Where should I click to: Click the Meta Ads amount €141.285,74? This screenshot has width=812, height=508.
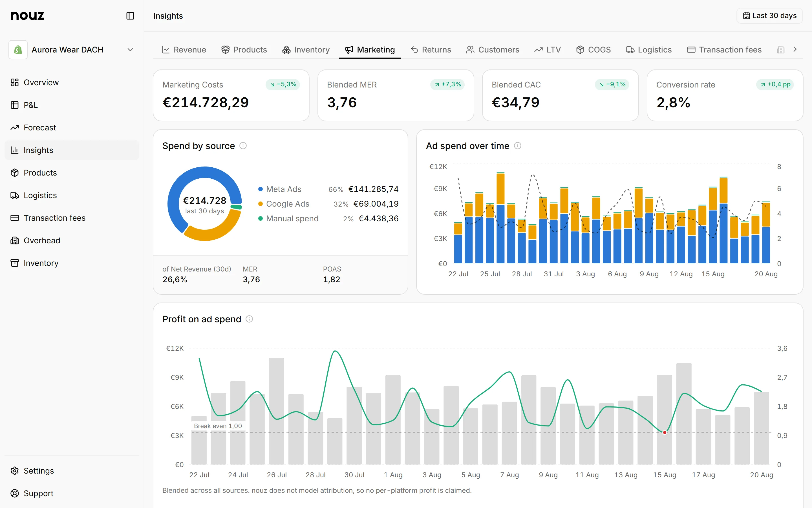pyautogui.click(x=374, y=189)
